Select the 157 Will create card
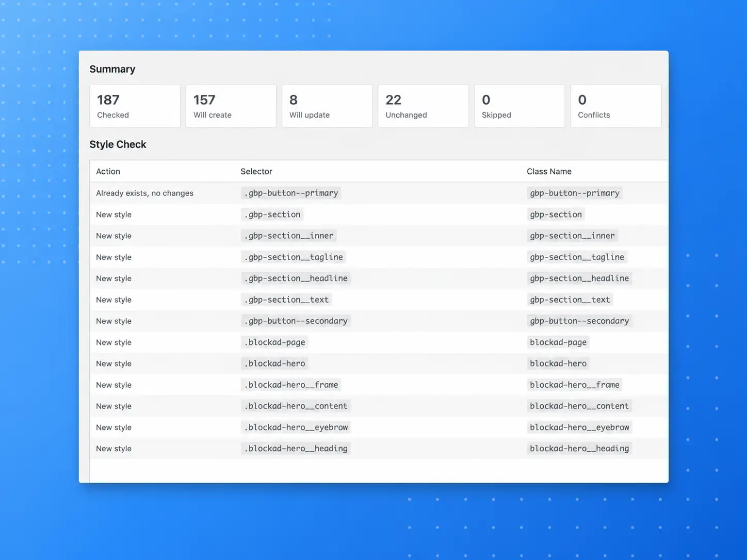The height and width of the screenshot is (560, 747). 231,106
